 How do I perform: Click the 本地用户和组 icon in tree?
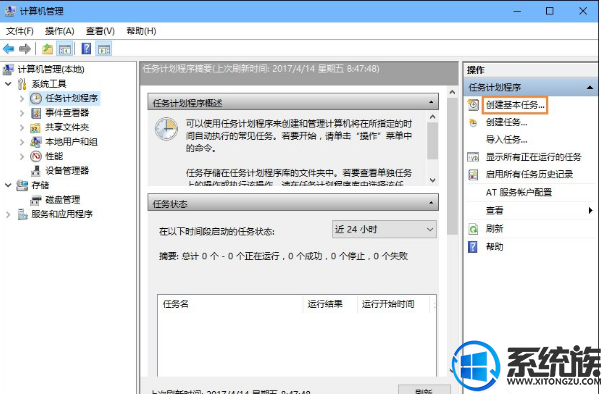[36, 142]
